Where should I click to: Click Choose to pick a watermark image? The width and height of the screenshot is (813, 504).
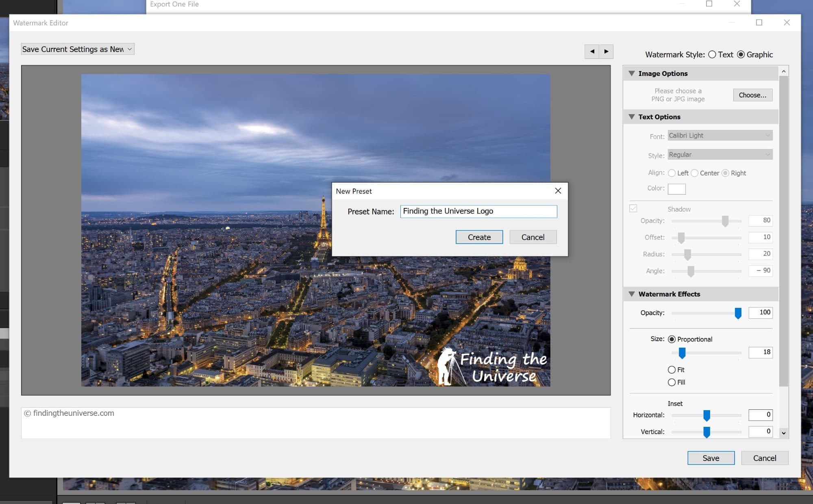(x=752, y=95)
